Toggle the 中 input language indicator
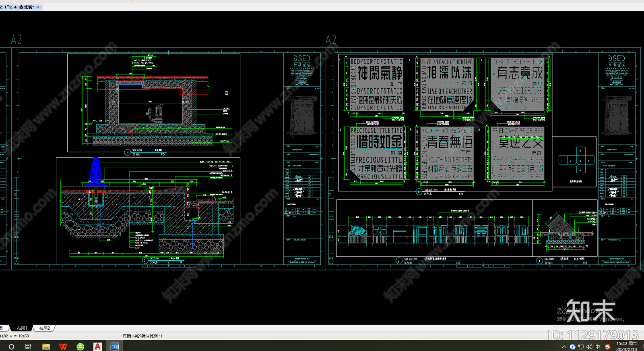This screenshot has width=644, height=351. (598, 347)
